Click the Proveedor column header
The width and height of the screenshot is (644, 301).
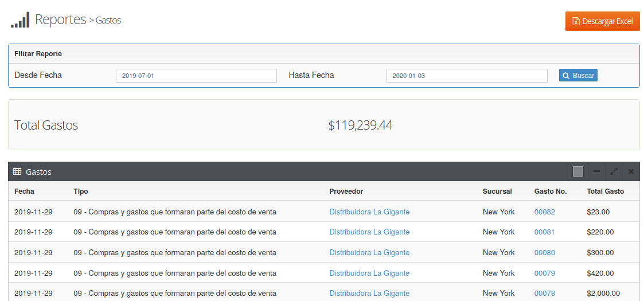346,191
